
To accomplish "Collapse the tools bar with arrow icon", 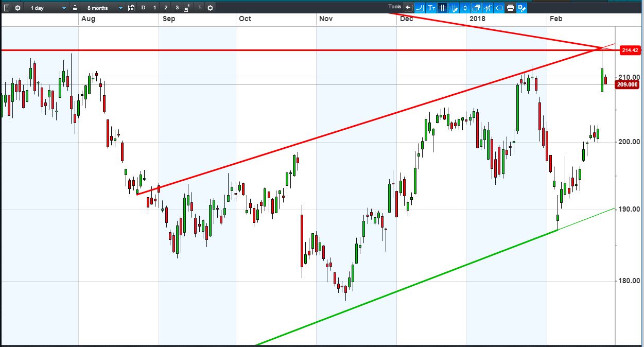I will pyautogui.click(x=409, y=8).
